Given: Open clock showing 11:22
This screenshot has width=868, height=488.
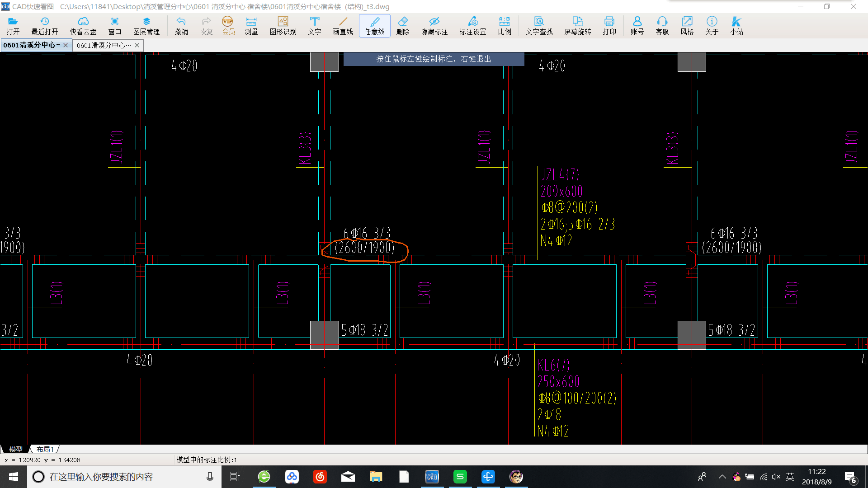Looking at the screenshot, I should [817, 477].
